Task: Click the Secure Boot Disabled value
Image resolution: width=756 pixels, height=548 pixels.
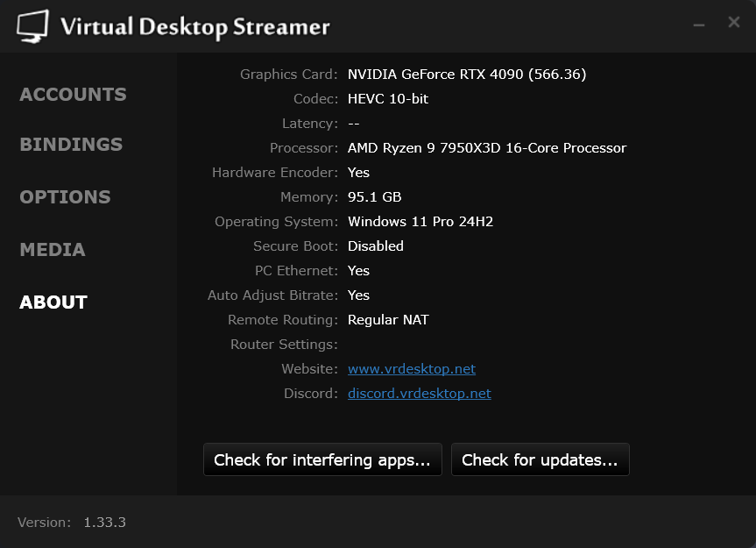Action: tap(375, 246)
